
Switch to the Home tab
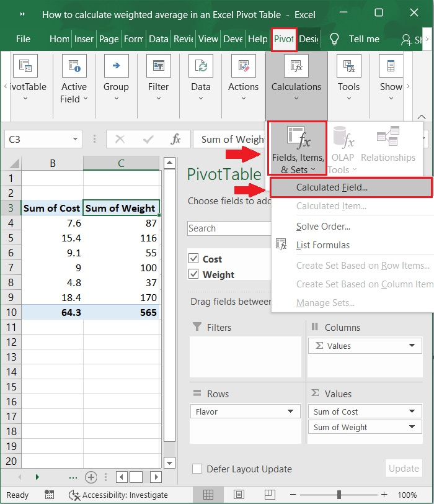click(x=60, y=39)
